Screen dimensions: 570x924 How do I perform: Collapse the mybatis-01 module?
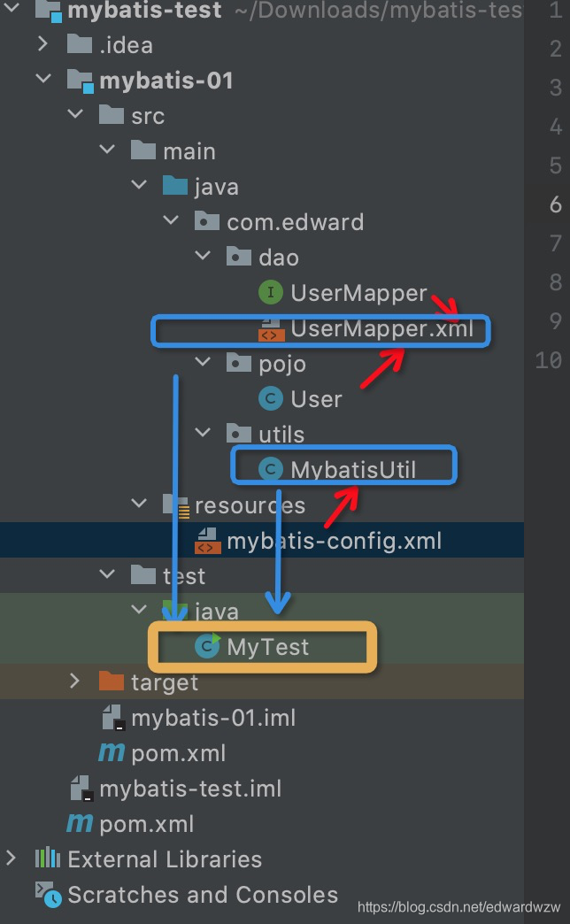[x=43, y=79]
